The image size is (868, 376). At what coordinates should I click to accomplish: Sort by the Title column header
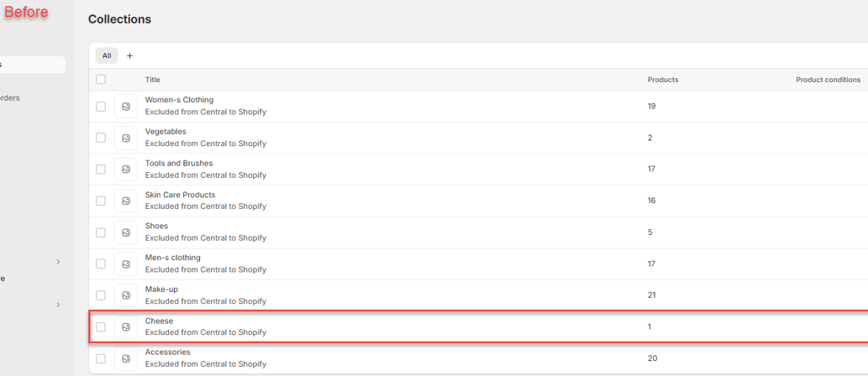tap(152, 80)
